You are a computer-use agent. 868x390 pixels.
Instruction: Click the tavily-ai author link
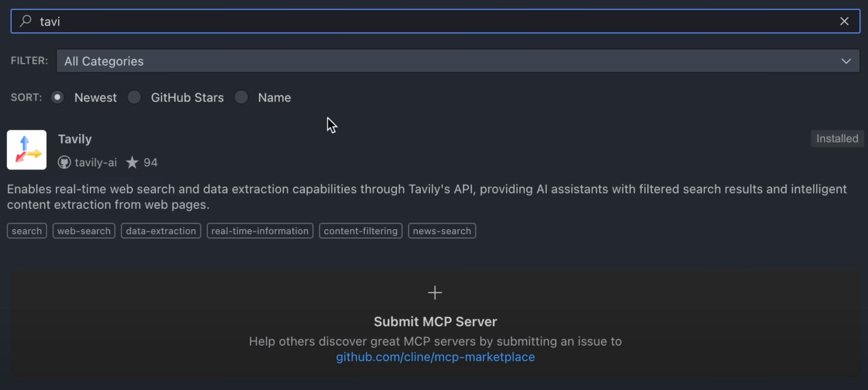[x=96, y=162]
